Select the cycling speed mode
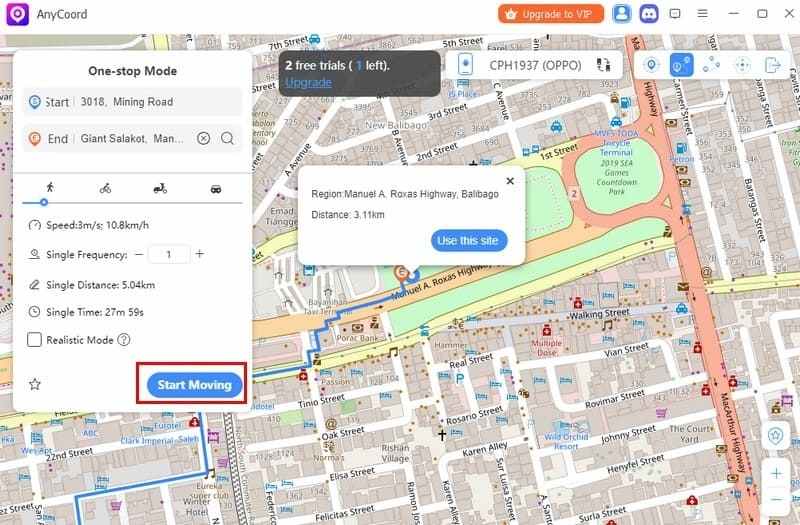The image size is (800, 525). tap(105, 188)
